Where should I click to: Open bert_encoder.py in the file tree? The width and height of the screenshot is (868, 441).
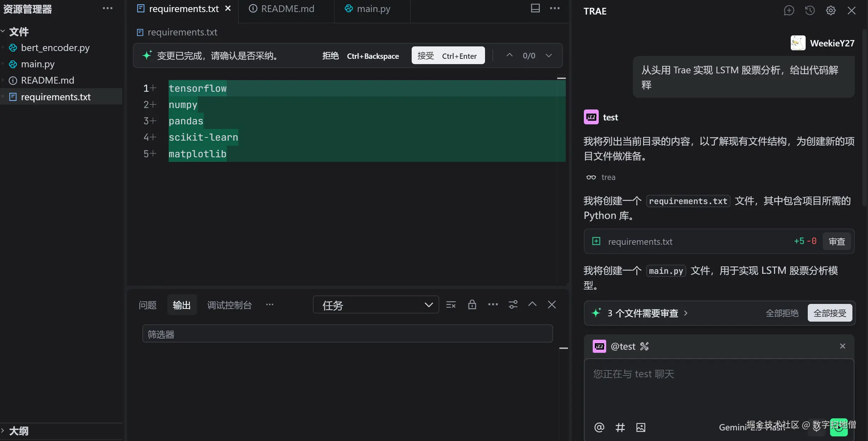click(x=55, y=48)
